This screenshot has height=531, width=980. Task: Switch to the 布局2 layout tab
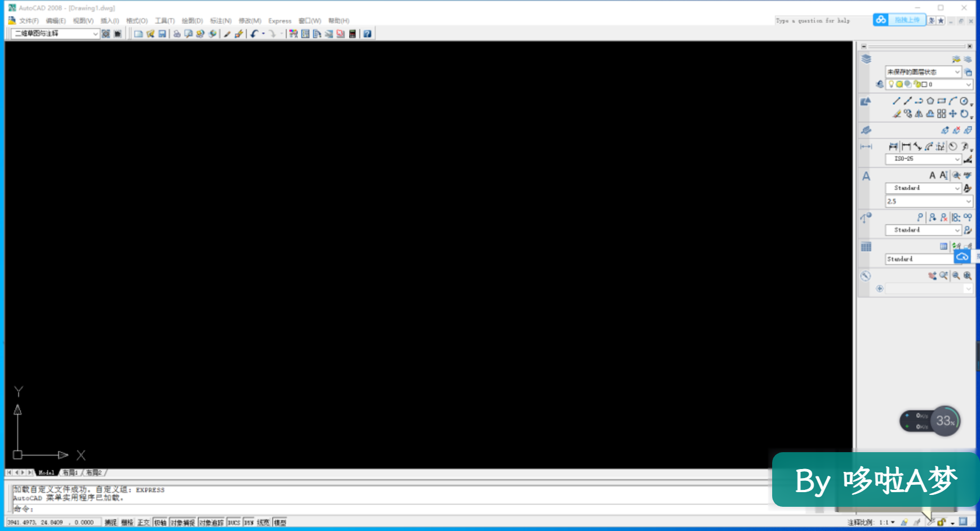click(93, 472)
